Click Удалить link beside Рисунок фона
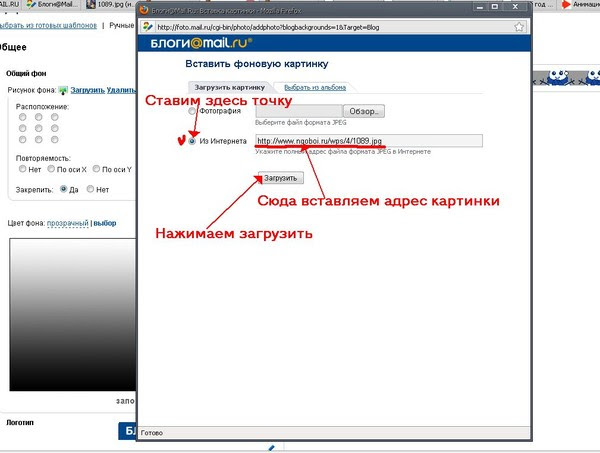600x453 pixels. click(121, 90)
